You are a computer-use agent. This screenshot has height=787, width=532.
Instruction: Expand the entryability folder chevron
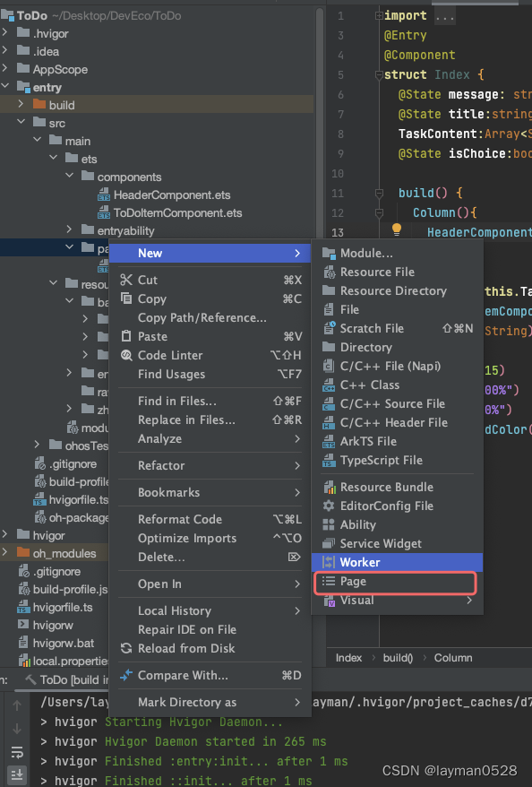click(70, 230)
